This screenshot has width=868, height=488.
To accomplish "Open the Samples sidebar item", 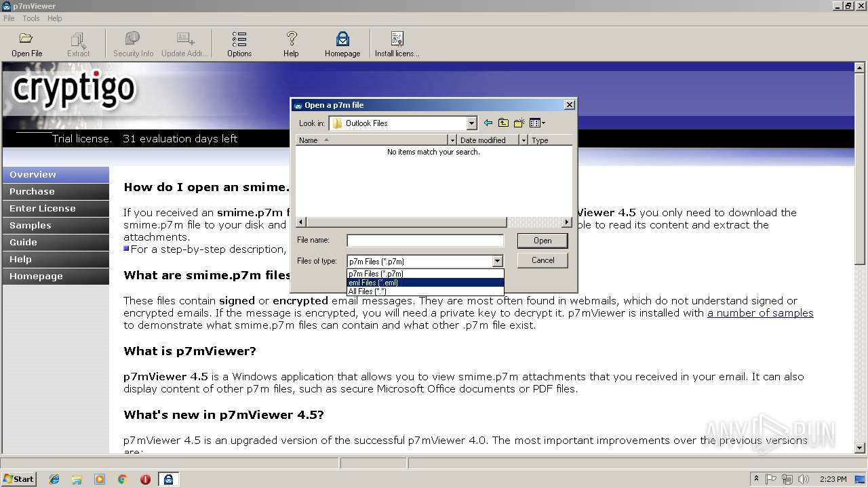I will (x=56, y=225).
